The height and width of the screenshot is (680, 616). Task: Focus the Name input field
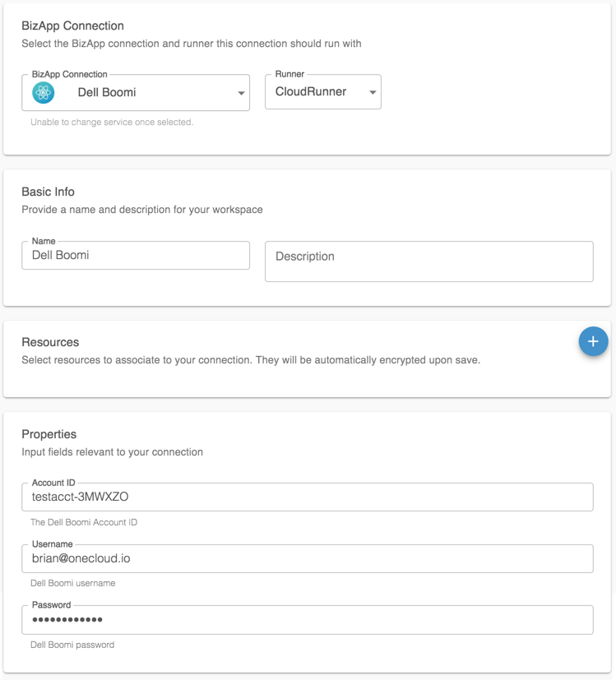136,256
